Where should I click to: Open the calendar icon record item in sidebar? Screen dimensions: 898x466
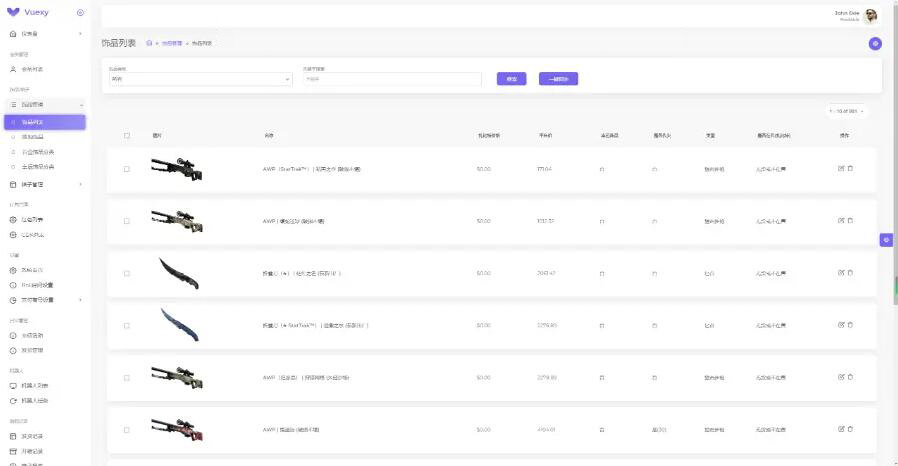point(45,436)
